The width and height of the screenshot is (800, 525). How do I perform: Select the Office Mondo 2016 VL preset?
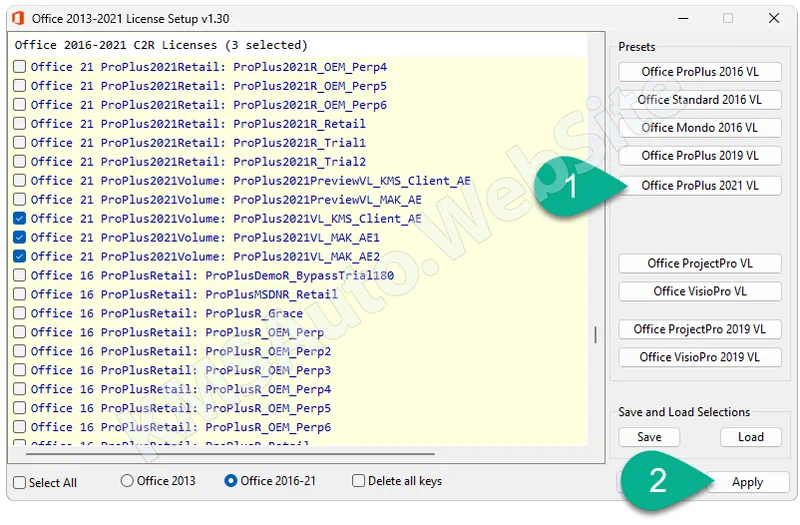point(699,128)
